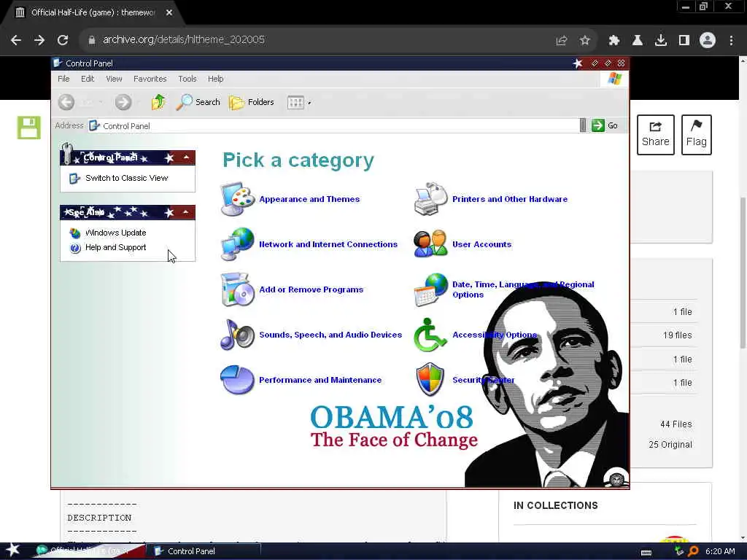Go back in the browser

[16, 40]
